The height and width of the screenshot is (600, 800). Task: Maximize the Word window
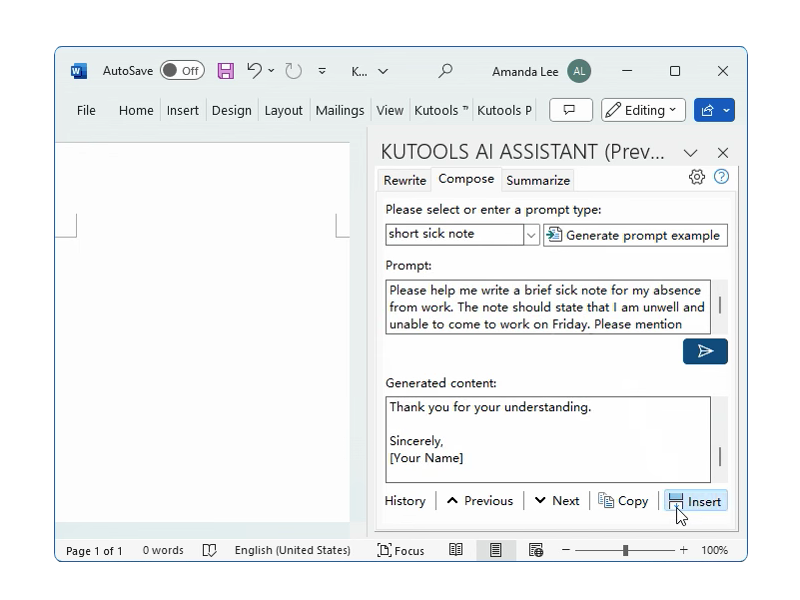click(x=674, y=71)
